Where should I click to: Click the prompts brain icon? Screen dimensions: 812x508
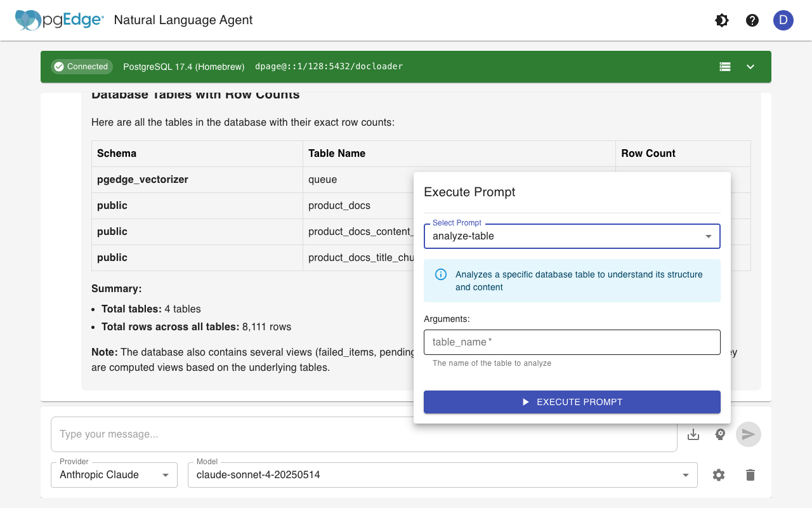[x=720, y=434]
